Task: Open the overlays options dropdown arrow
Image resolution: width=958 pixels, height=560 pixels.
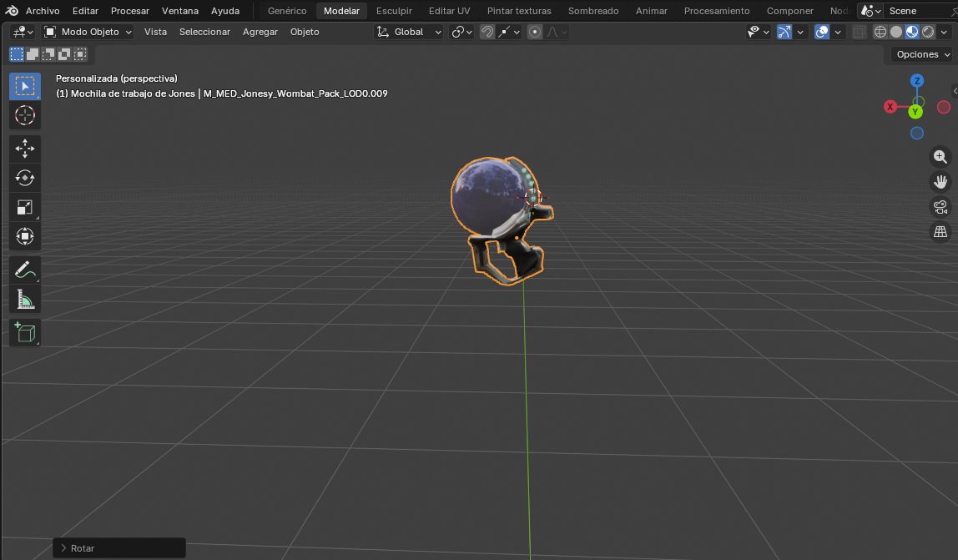Action: (838, 32)
